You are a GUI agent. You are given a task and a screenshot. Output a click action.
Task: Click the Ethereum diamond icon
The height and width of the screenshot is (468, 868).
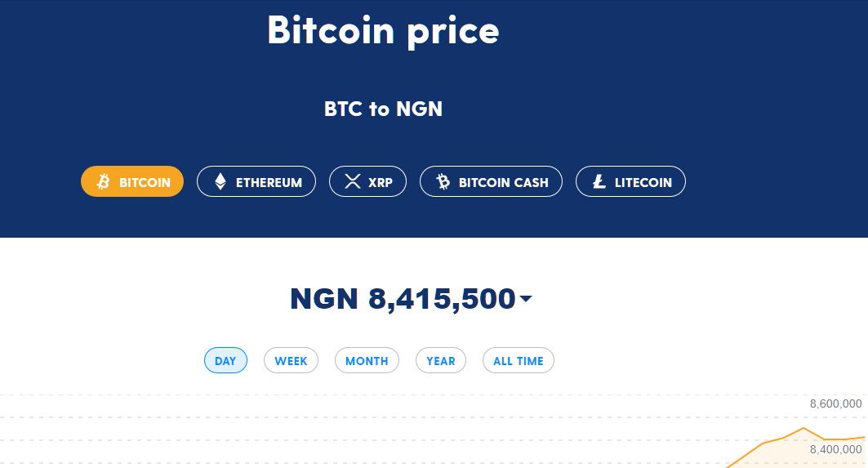point(220,181)
